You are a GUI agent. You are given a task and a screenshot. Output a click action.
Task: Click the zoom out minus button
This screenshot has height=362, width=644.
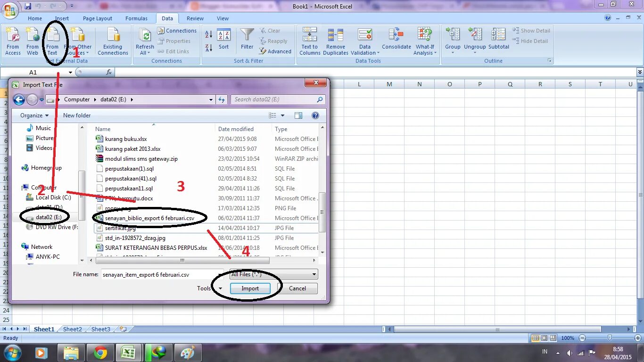pyautogui.click(x=583, y=338)
